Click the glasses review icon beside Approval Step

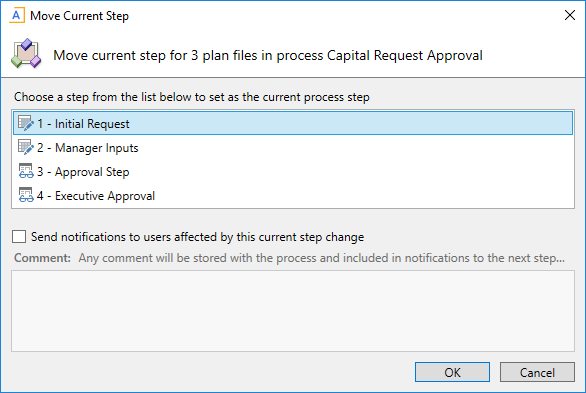(x=26, y=171)
